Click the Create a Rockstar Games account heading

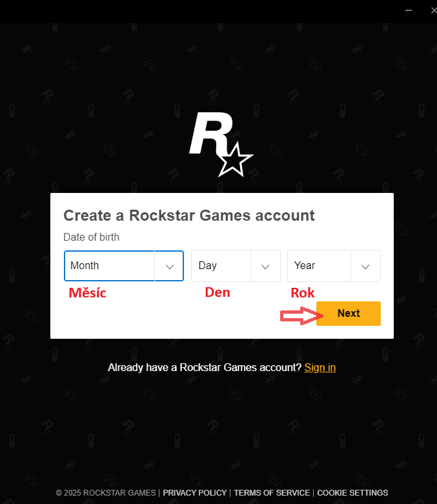[x=189, y=216]
